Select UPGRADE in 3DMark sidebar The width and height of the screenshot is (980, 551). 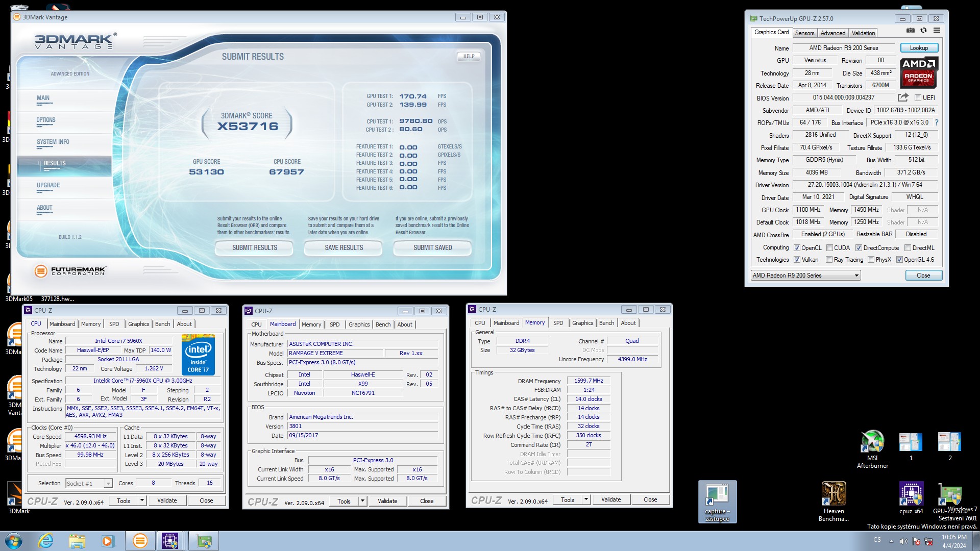coord(48,186)
